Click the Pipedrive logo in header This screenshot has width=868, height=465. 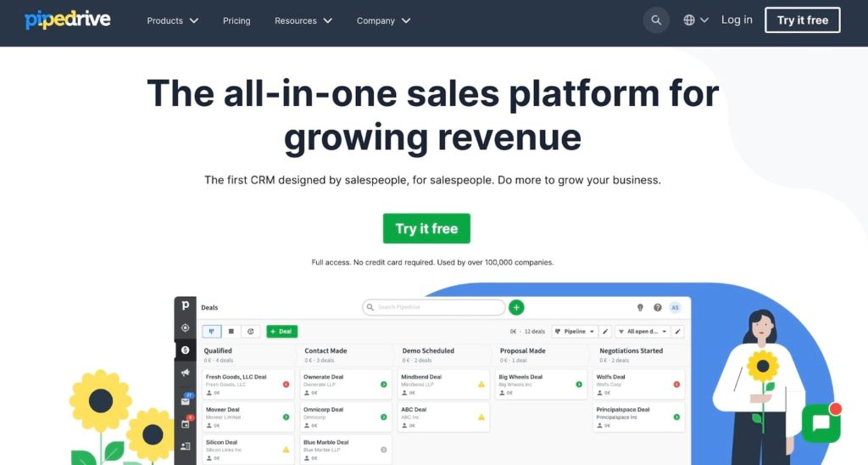(x=68, y=20)
